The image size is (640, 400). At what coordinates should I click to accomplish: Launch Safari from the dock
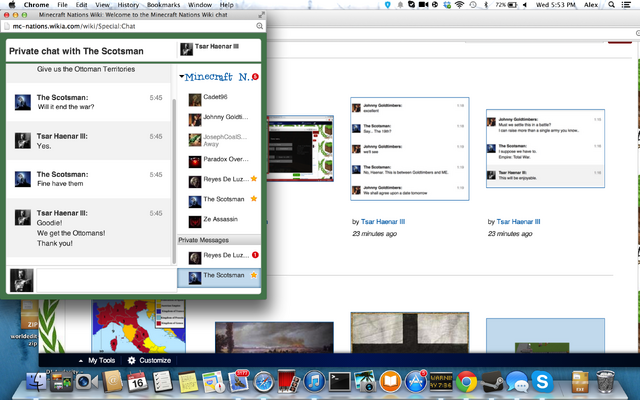tap(263, 382)
